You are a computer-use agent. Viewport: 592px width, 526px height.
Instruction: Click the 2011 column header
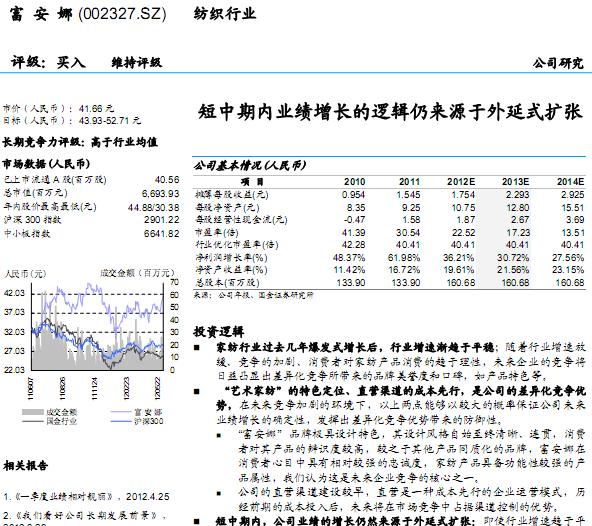410,182
